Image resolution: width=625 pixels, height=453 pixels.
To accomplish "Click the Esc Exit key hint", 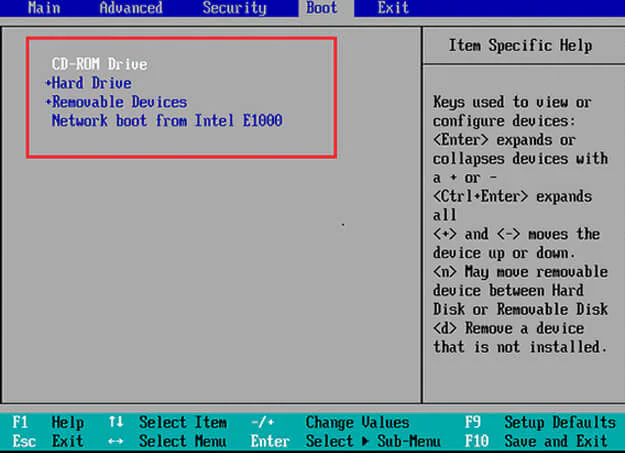I will (x=48, y=441).
